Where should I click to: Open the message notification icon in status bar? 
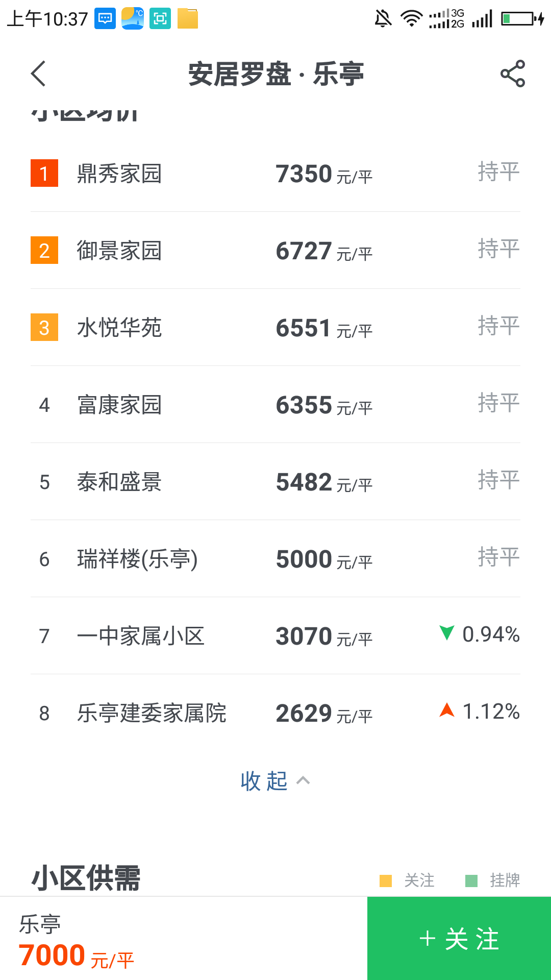click(105, 19)
